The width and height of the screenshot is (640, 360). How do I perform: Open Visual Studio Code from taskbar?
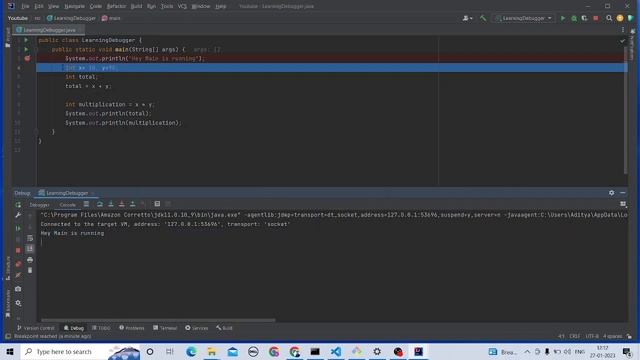336,351
